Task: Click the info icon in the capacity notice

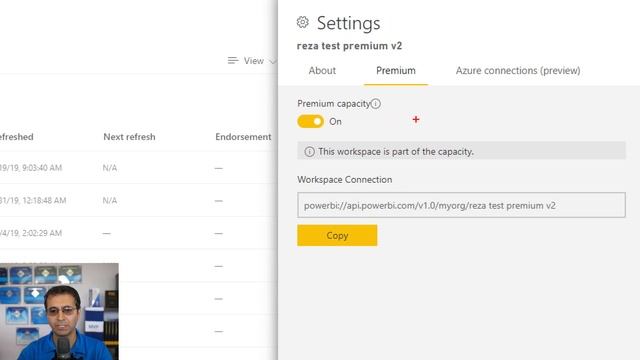Action: 309,152
